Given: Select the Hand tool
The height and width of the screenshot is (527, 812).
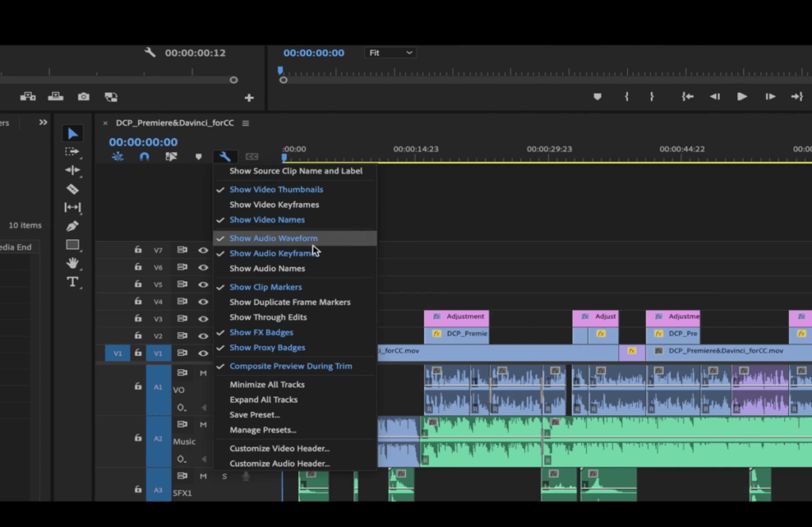Looking at the screenshot, I should click(73, 262).
